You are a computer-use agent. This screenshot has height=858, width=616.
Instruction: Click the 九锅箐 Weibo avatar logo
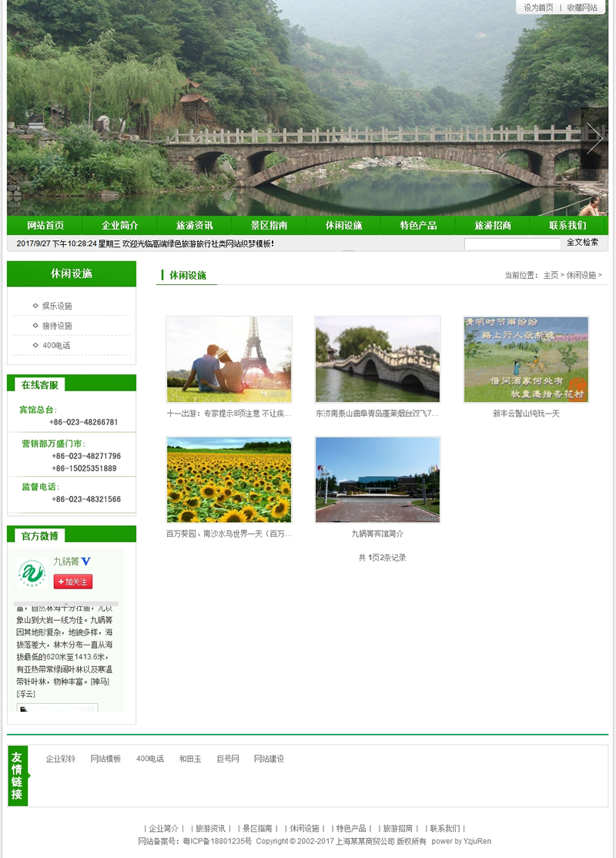[x=32, y=574]
